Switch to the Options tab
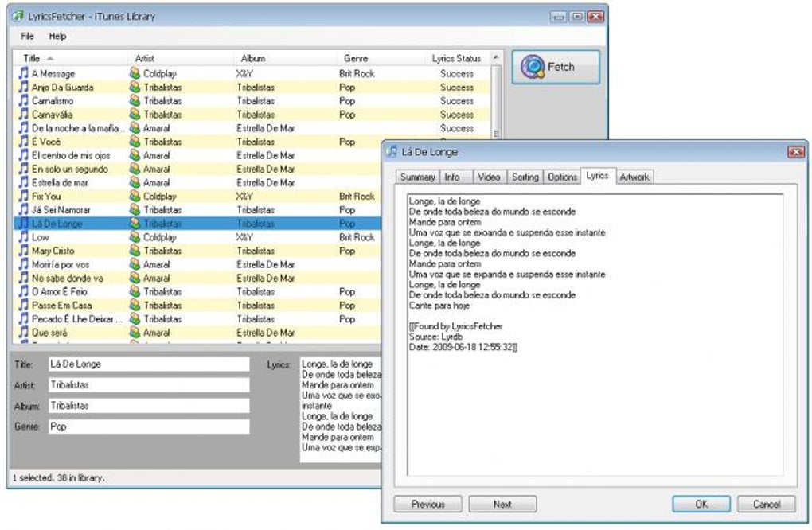The width and height of the screenshot is (812, 530). coord(562,177)
